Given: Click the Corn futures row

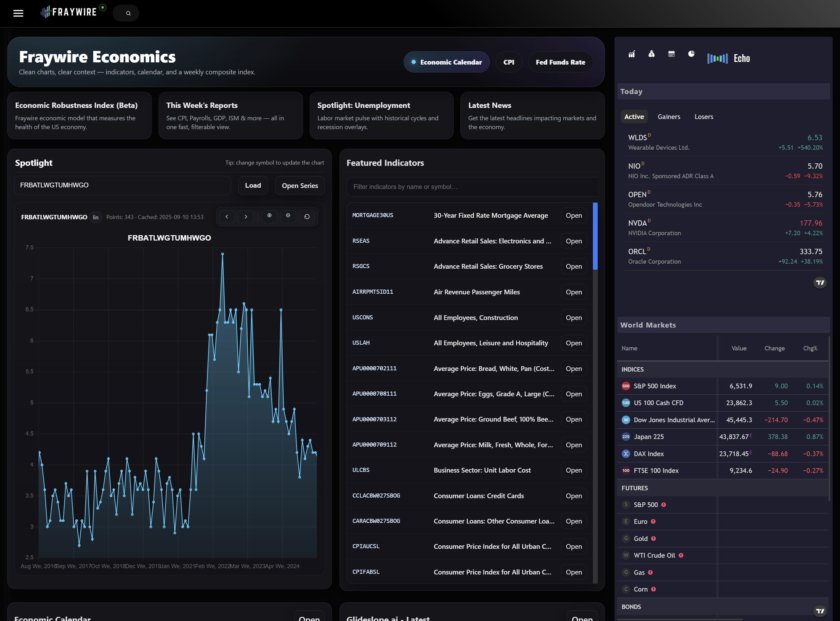Looking at the screenshot, I should coord(722,589).
